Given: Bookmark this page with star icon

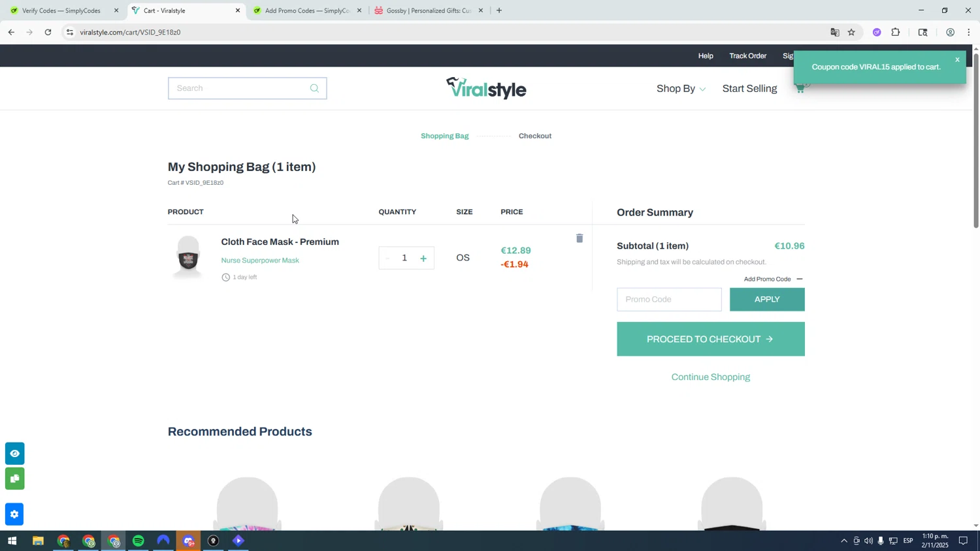Looking at the screenshot, I should pyautogui.click(x=851, y=32).
